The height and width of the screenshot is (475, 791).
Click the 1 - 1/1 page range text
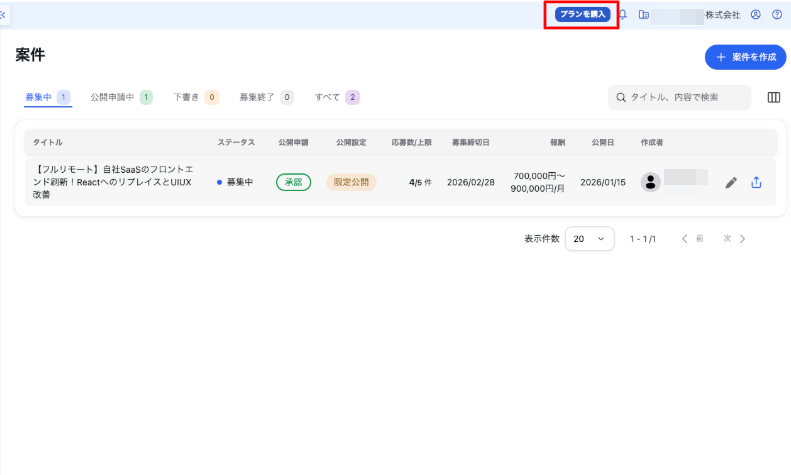coord(642,239)
